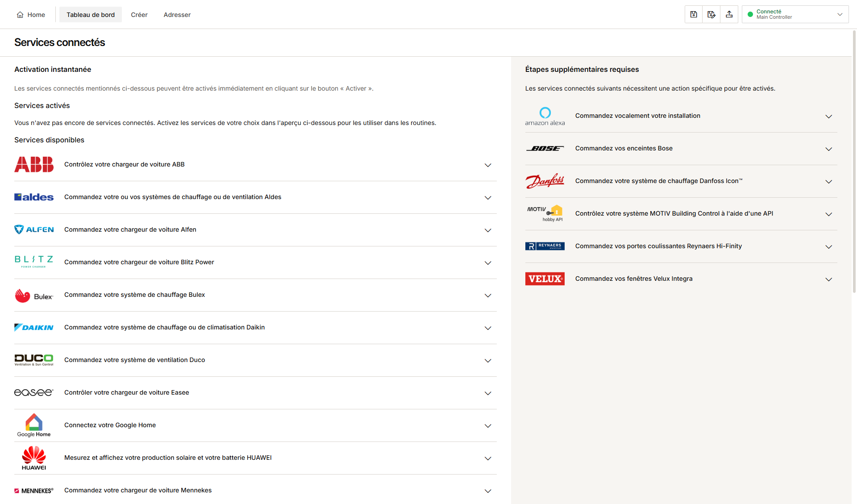This screenshot has height=504, width=857.
Task: Click the Huawei logo
Action: (34, 458)
